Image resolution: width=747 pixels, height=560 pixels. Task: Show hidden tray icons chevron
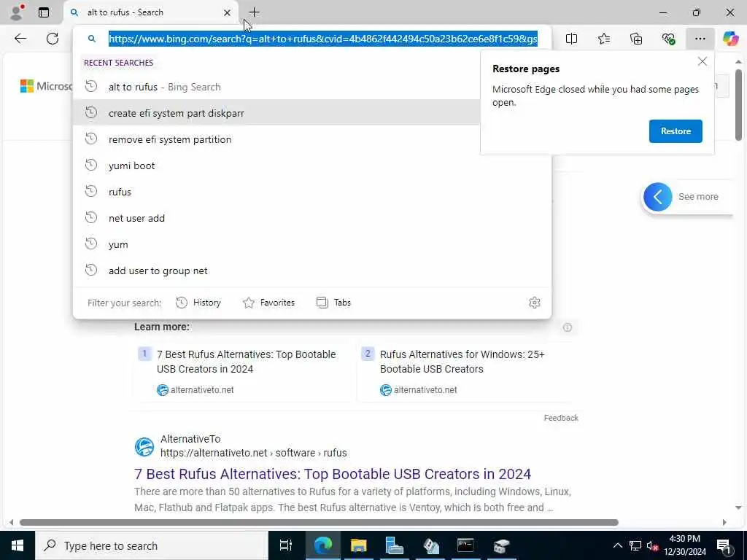(617, 545)
